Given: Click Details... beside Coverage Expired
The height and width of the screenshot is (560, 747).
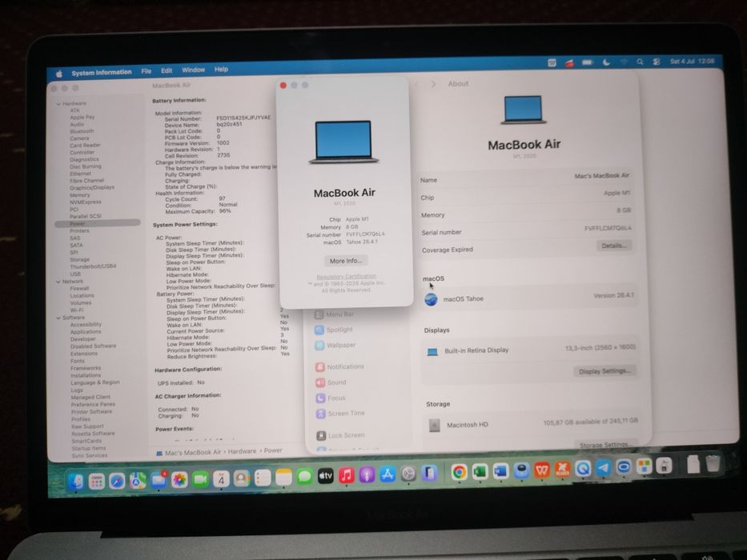Looking at the screenshot, I should coord(613,246).
